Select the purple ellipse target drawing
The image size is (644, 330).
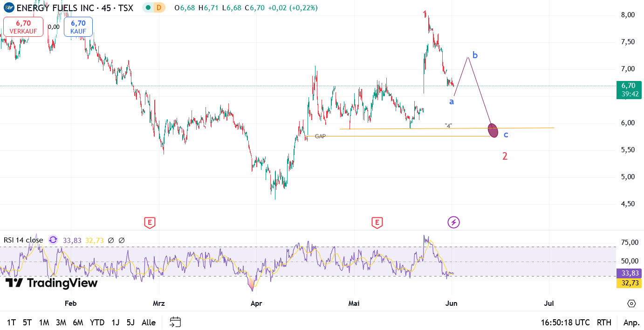point(493,130)
